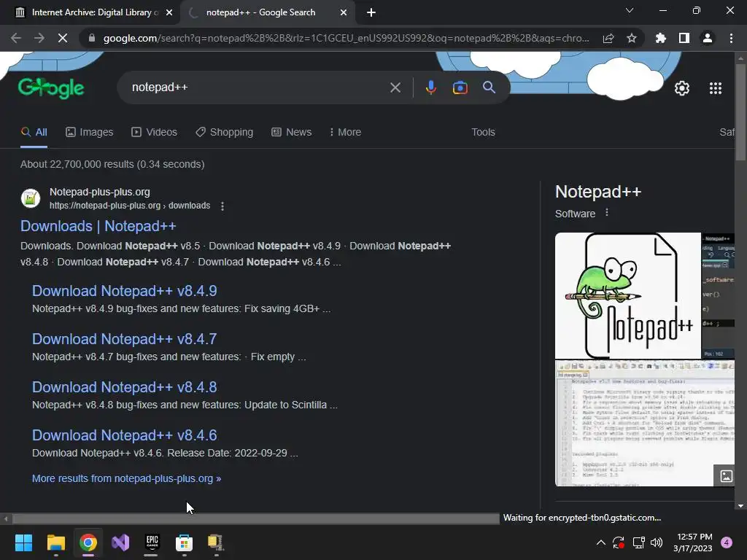Switch to Videos results
Viewport: 747px width, 560px height.
click(x=155, y=133)
